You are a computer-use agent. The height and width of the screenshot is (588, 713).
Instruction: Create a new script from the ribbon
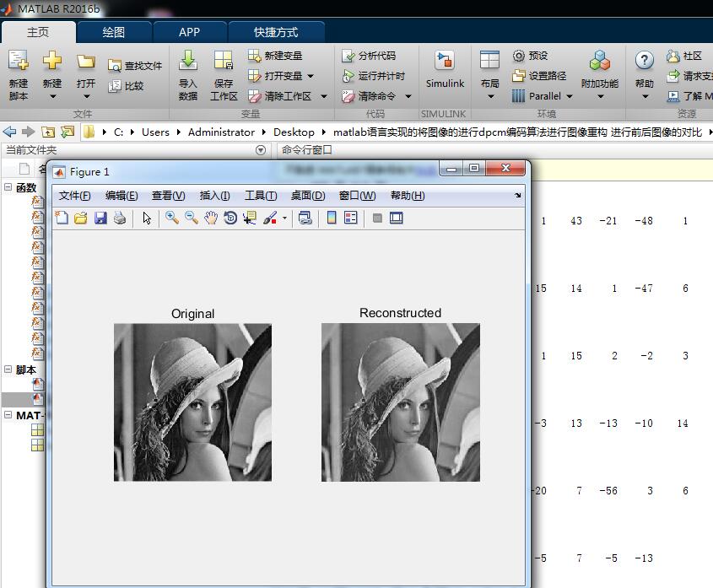(x=19, y=75)
